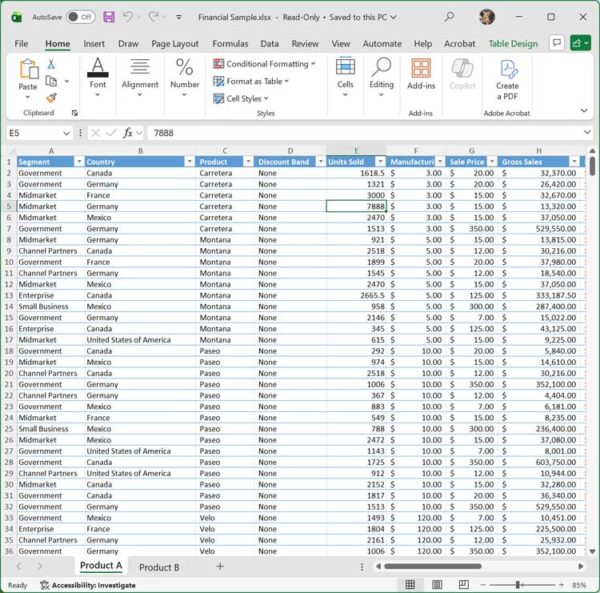Select column H header
600x593 pixels.
click(x=539, y=150)
